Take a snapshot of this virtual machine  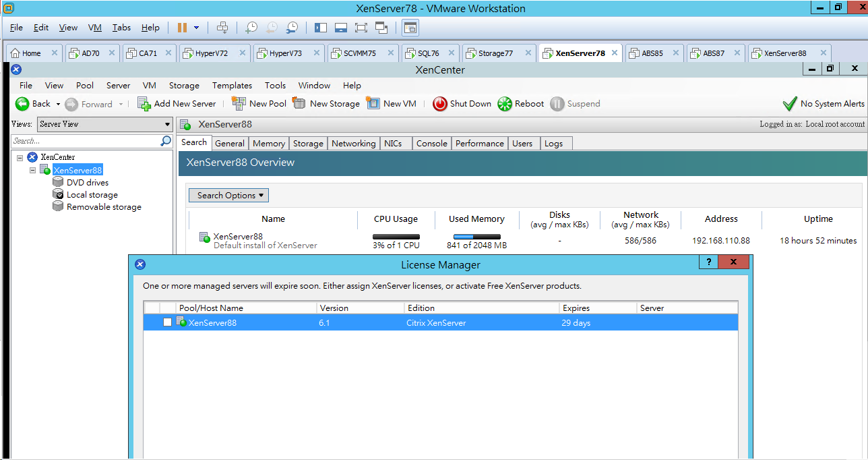(x=251, y=28)
